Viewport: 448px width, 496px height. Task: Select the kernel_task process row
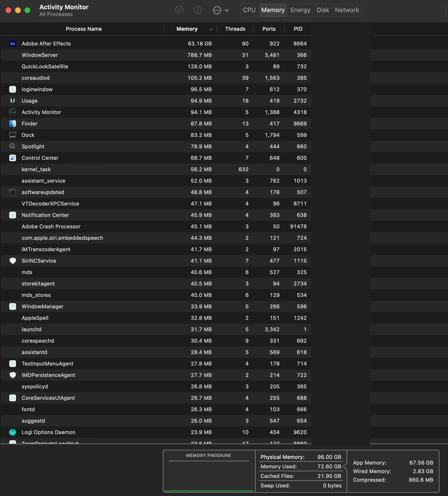(156, 169)
